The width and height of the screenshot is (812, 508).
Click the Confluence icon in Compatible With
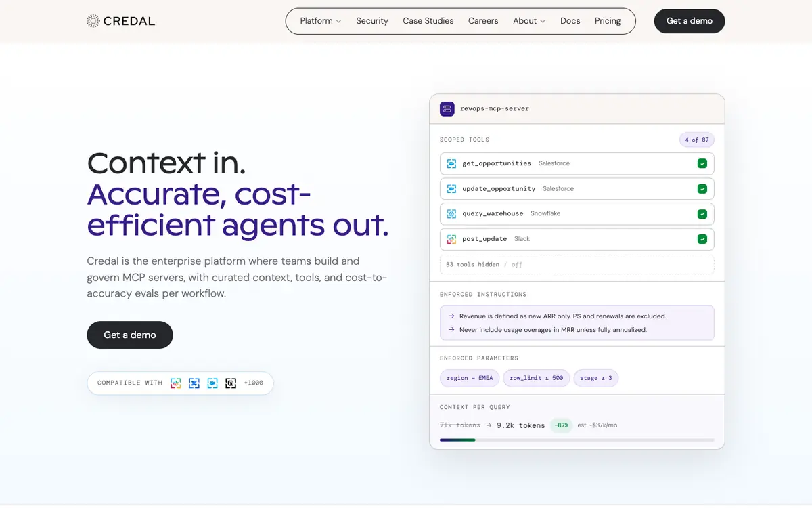click(194, 383)
